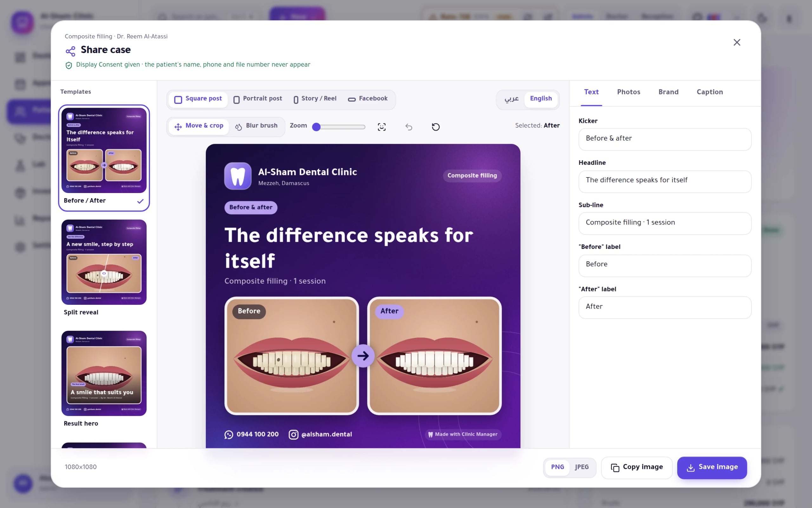
Task: Click the "Before" label input field
Action: [x=665, y=265]
